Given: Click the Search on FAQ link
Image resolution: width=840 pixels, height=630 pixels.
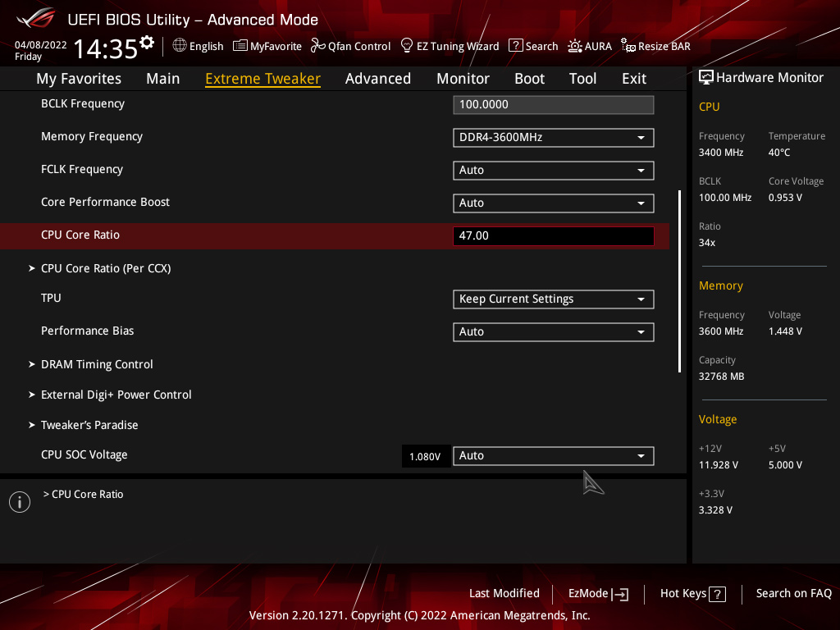Looking at the screenshot, I should point(793,594).
